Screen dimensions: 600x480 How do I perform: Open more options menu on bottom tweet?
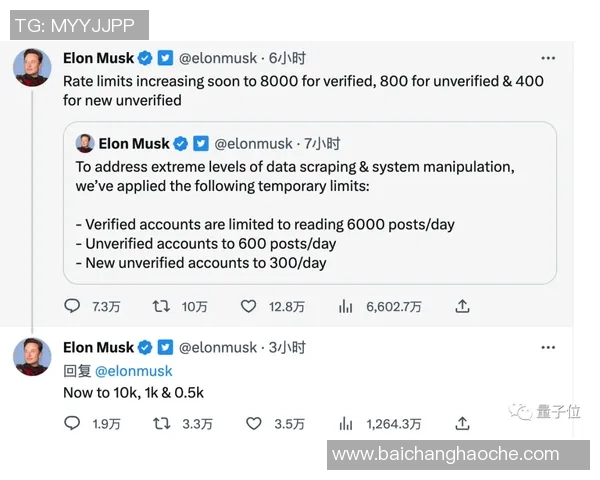pos(548,347)
